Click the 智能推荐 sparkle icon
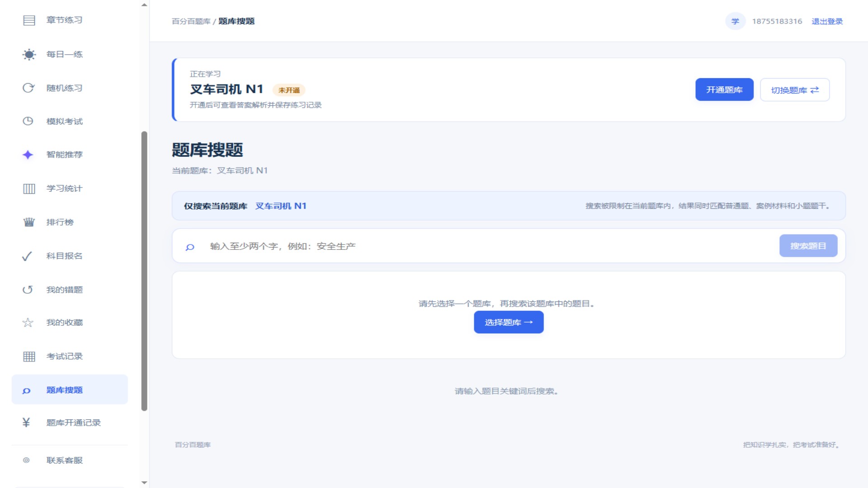Screen dimensions: 868x488 point(28,155)
